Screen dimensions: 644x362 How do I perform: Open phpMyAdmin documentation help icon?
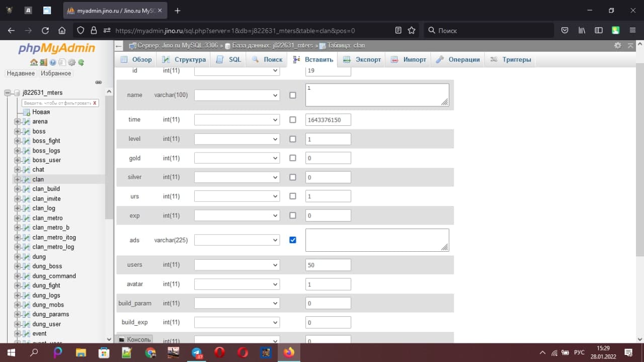(53, 62)
